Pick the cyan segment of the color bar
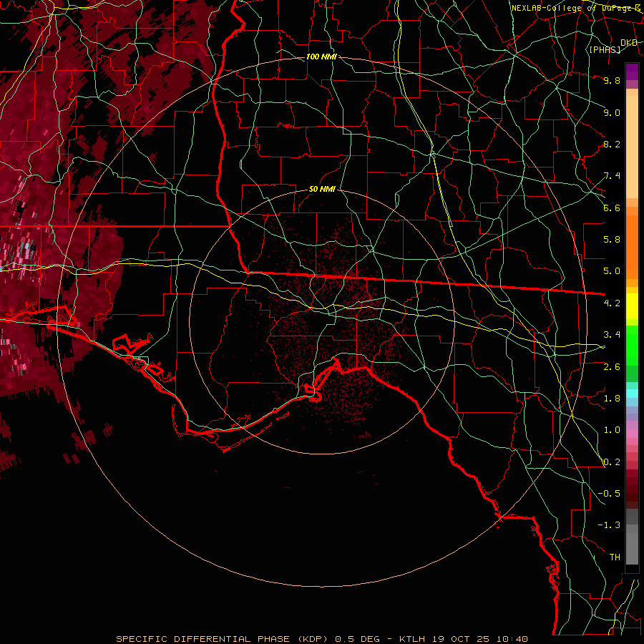The width and height of the screenshot is (644, 644). [x=632, y=394]
